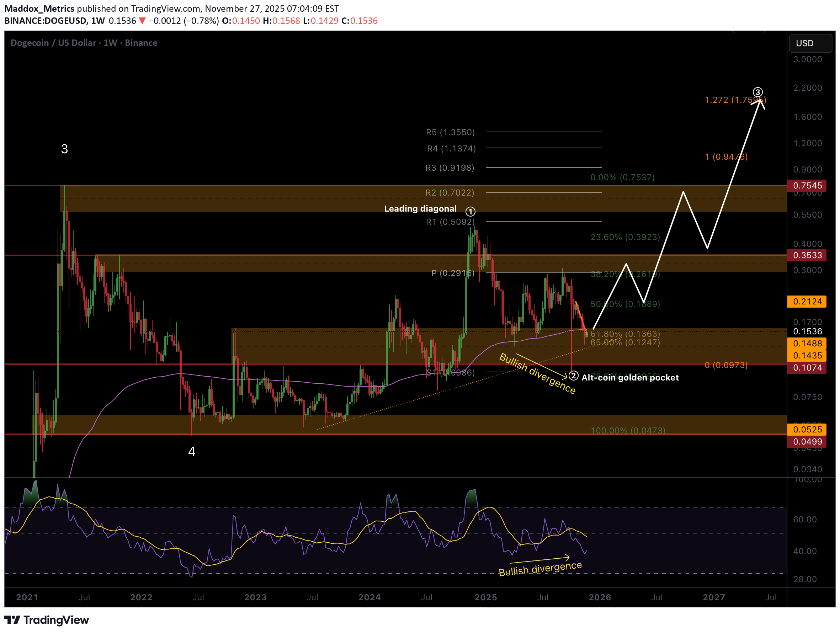Select the red 0.1074 price tag
Screen dimensions: 840x633
pyautogui.click(x=807, y=368)
